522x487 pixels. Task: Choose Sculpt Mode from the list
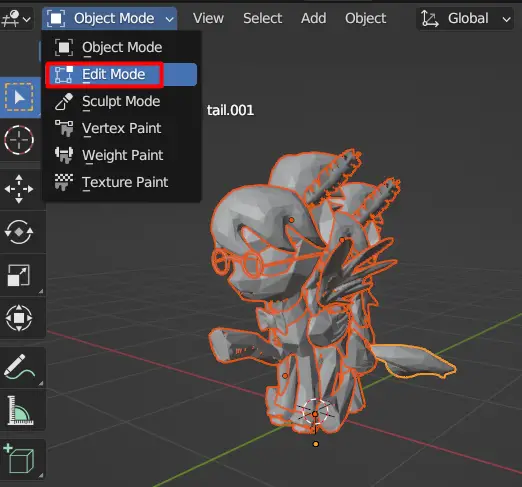pos(121,101)
